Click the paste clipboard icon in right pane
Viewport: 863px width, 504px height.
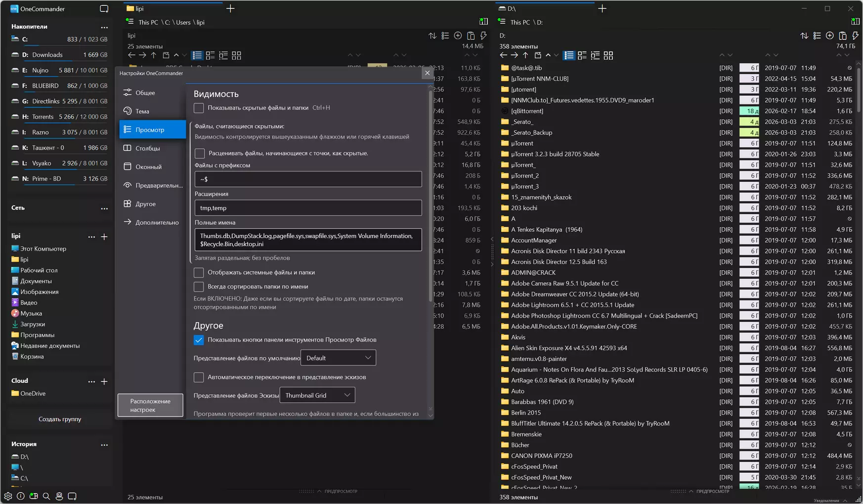coord(843,36)
